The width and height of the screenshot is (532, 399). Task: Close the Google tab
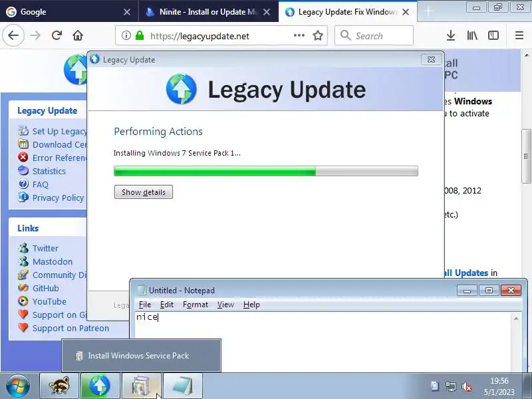click(x=127, y=12)
